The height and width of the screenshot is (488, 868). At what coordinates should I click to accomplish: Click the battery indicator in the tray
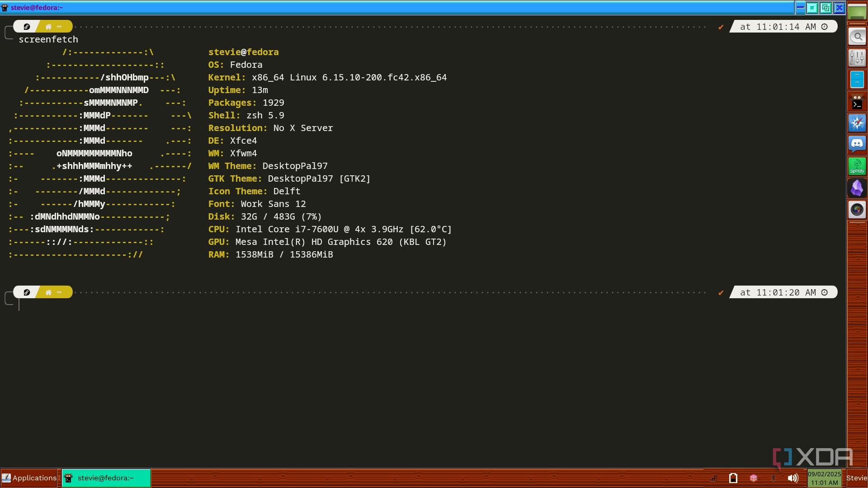(733, 478)
